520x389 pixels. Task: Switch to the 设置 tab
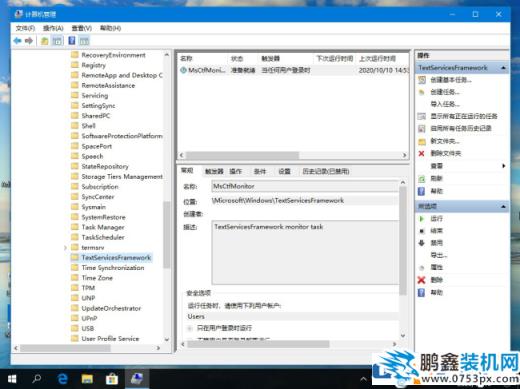[284, 171]
